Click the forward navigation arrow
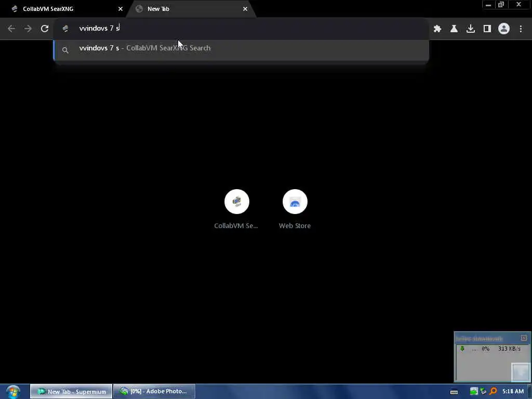The width and height of the screenshot is (532, 399). coord(28,29)
